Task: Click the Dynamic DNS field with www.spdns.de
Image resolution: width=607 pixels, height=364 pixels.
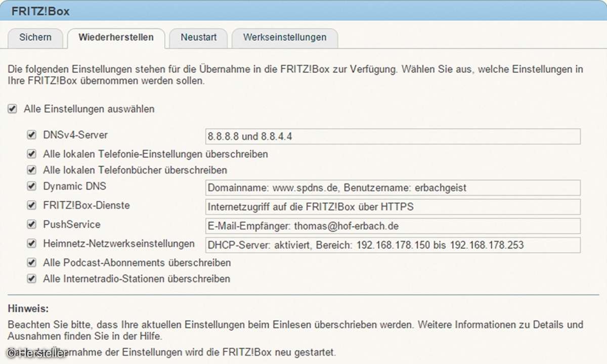Action: click(393, 188)
